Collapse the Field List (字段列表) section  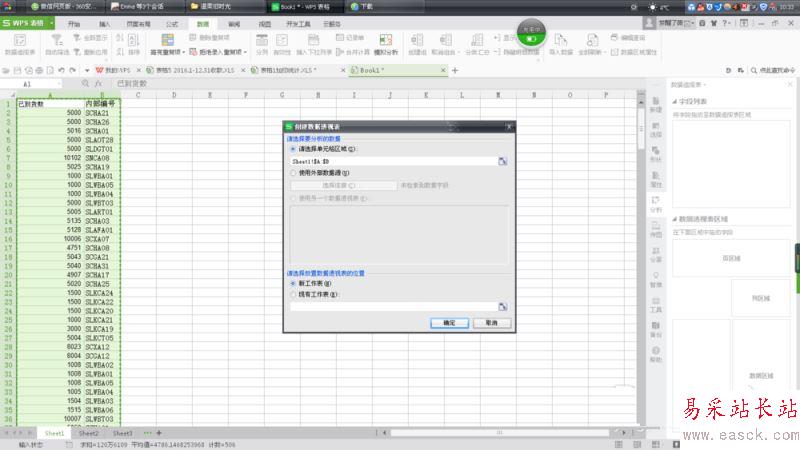tap(674, 102)
